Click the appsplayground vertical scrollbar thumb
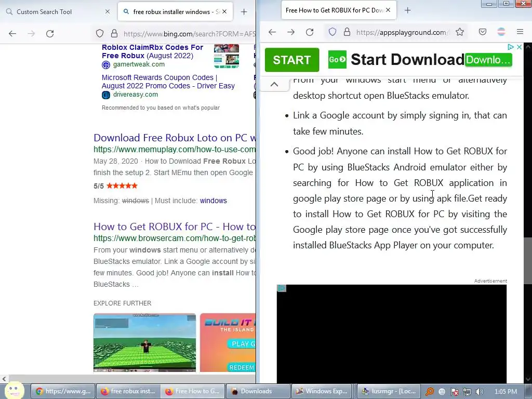This screenshot has height=399, width=532. (528, 261)
